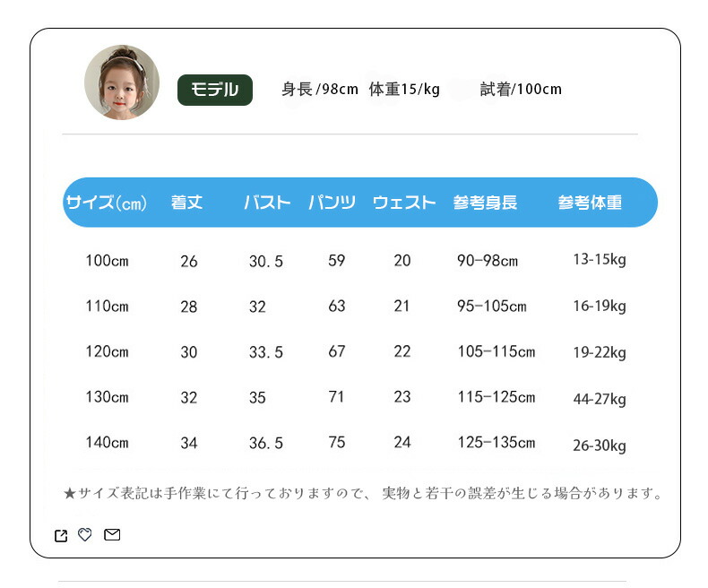The image size is (708, 588).
Task: Click waist value 21
Action: point(401,306)
